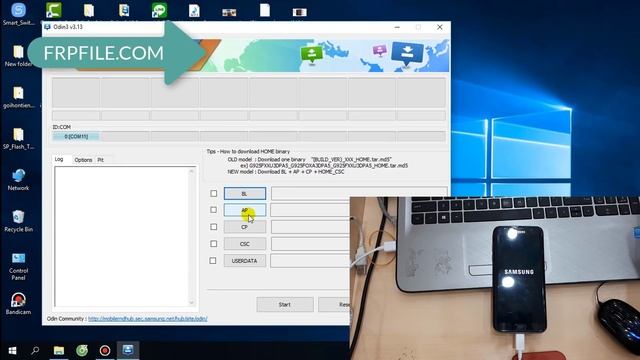
Task: Open the LINE desktop shortcut
Action: 159,11
